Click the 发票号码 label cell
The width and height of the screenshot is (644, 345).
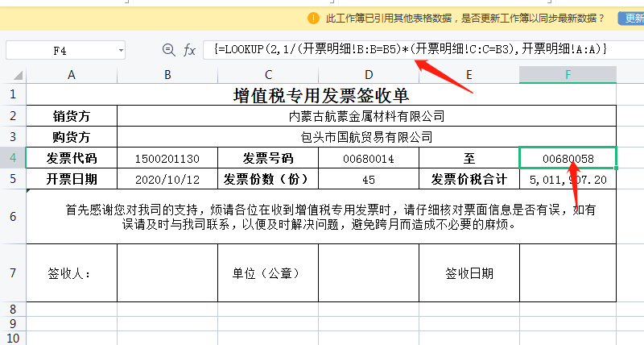268,158
